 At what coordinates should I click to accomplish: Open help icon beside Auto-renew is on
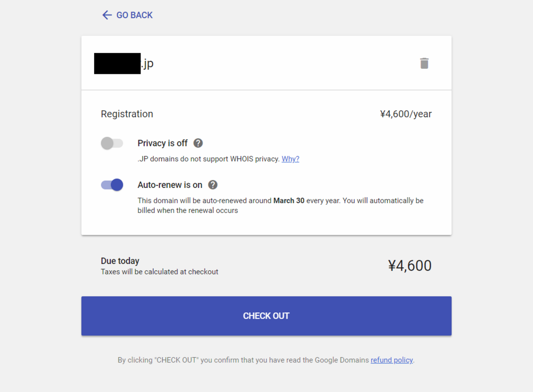pyautogui.click(x=213, y=185)
